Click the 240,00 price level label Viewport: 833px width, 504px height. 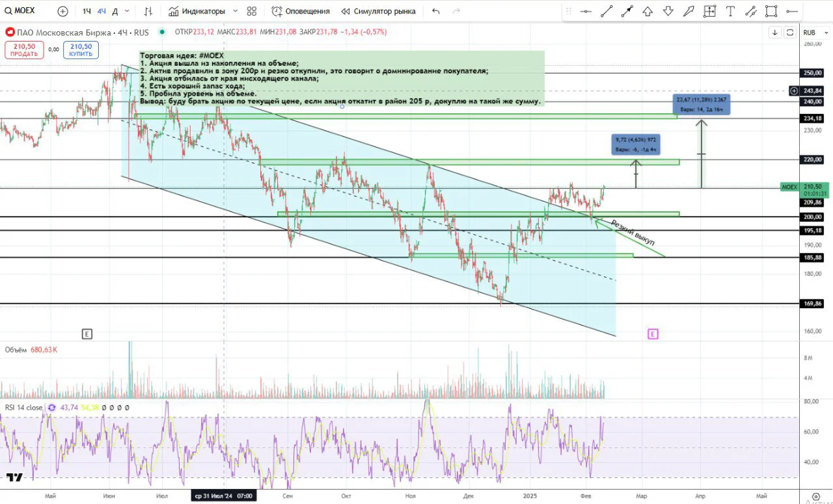pyautogui.click(x=813, y=101)
